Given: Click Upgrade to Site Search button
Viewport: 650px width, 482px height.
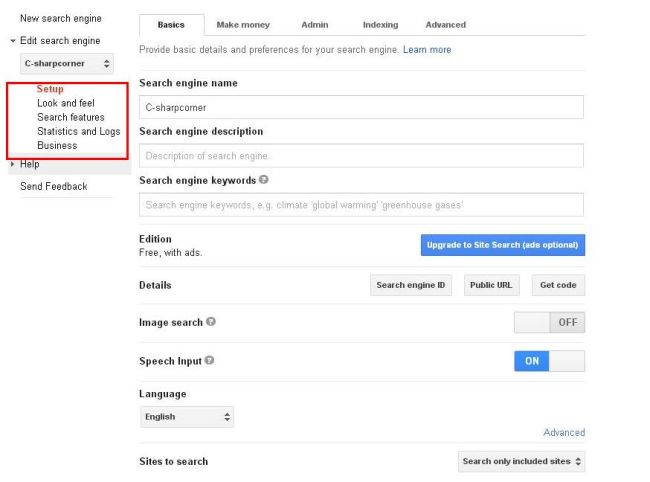Looking at the screenshot, I should coord(503,245).
